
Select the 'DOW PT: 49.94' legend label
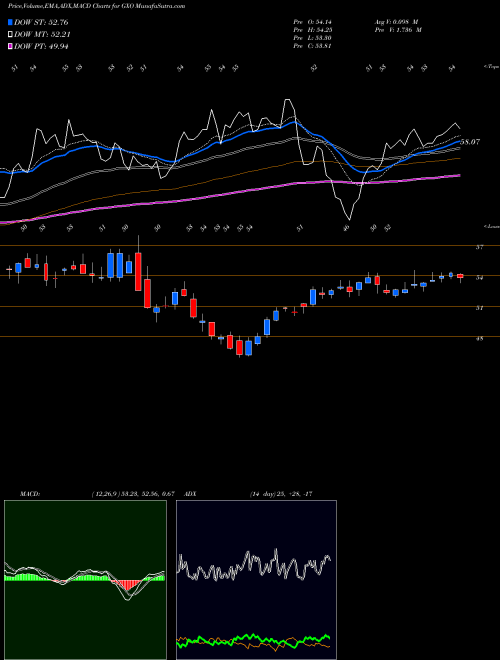(x=41, y=46)
